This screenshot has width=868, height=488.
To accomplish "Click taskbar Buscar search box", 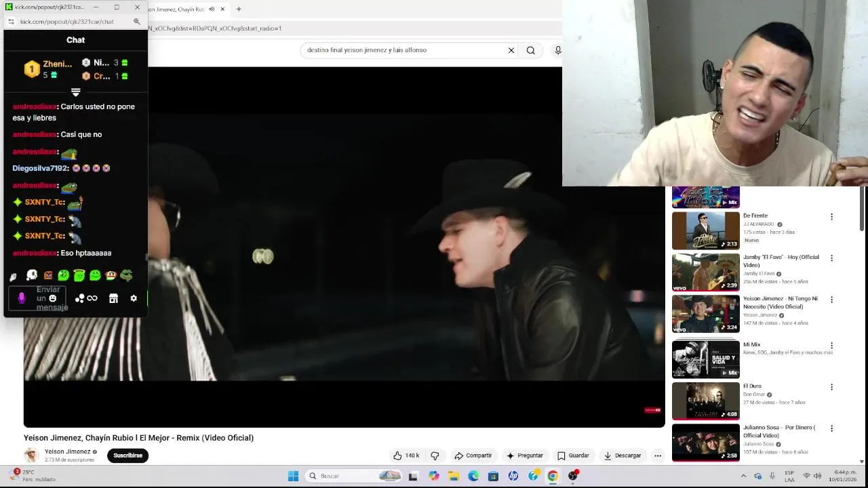I will [x=355, y=476].
